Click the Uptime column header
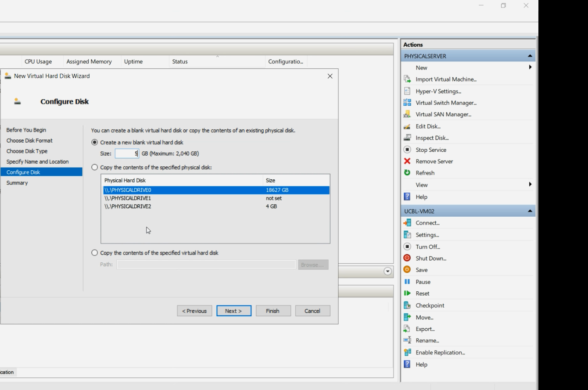 point(145,61)
